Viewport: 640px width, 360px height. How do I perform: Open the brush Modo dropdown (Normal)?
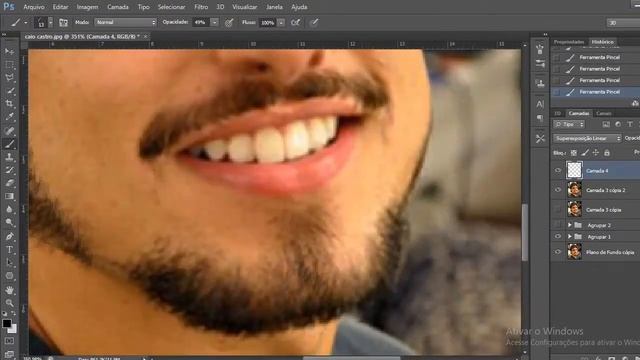pyautogui.click(x=125, y=22)
